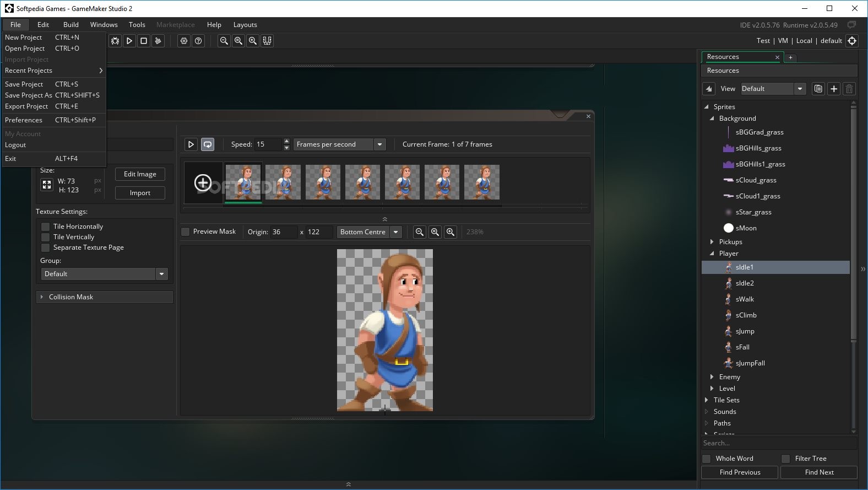This screenshot has height=490, width=868.
Task: Close the sprite editor window
Action: (x=588, y=116)
